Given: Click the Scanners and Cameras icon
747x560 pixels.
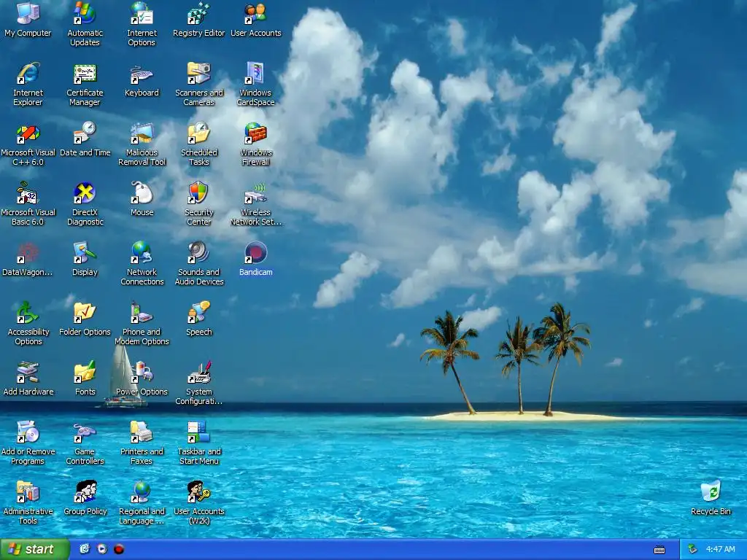Looking at the screenshot, I should tap(198, 73).
